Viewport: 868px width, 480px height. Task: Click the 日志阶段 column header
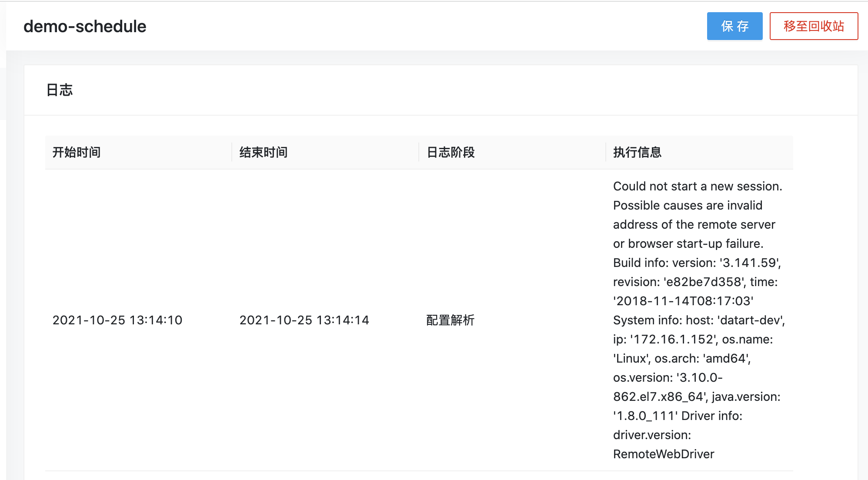click(x=451, y=152)
